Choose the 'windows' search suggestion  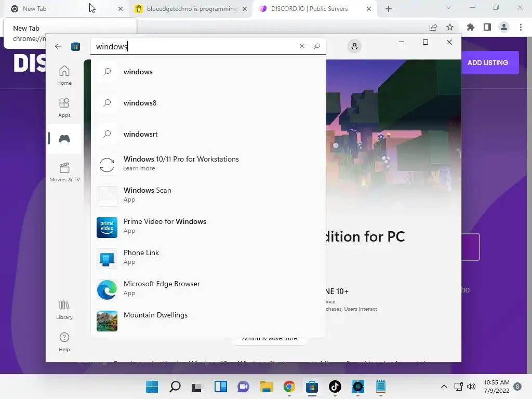[x=208, y=72]
